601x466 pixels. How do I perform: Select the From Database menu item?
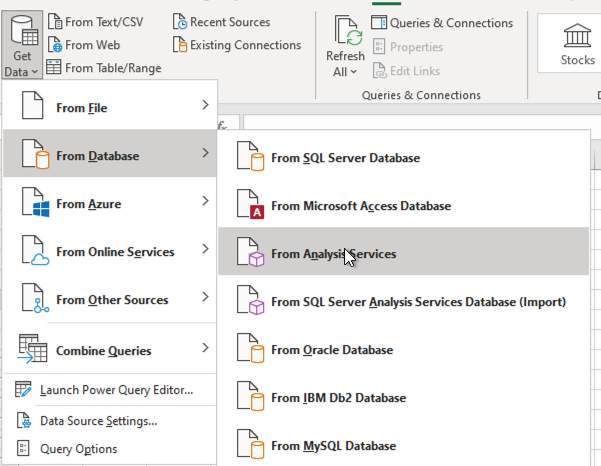click(x=110, y=153)
